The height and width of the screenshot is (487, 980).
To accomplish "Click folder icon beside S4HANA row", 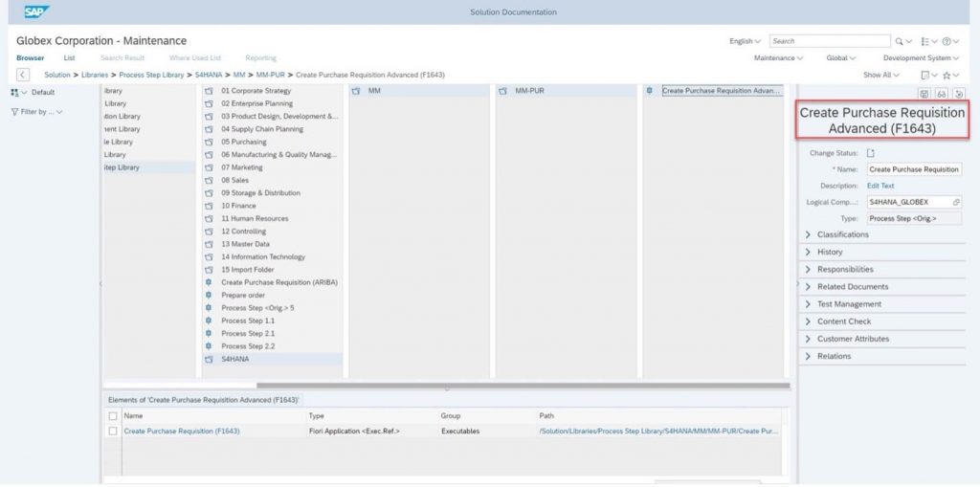I will pos(209,360).
